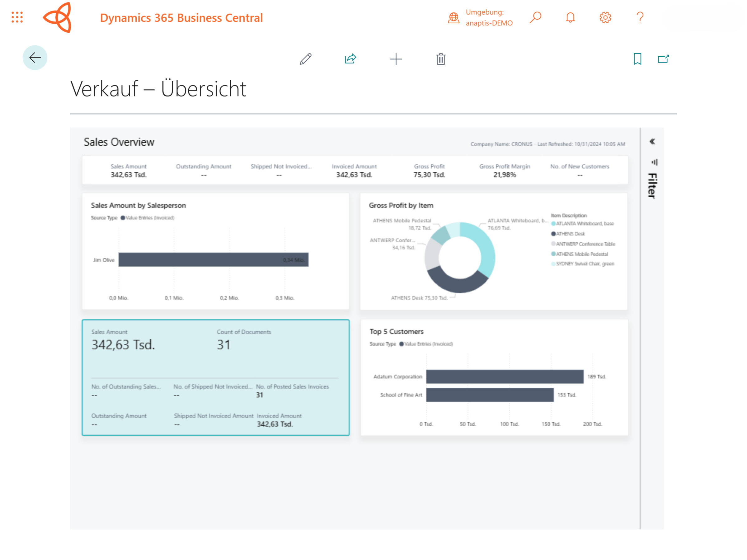Viewport: 747px width, 560px height.
Task: Open the help question mark
Action: tap(640, 17)
